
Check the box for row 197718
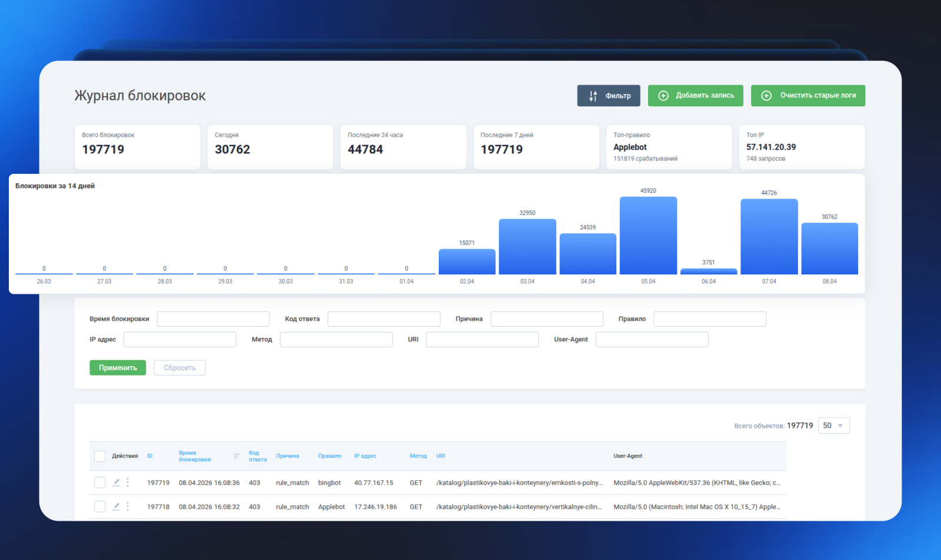pyautogui.click(x=100, y=507)
